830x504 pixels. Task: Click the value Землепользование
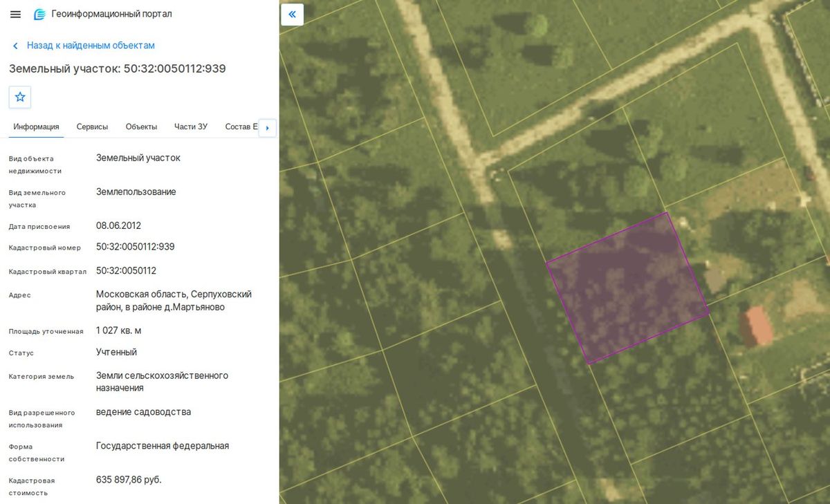(136, 192)
